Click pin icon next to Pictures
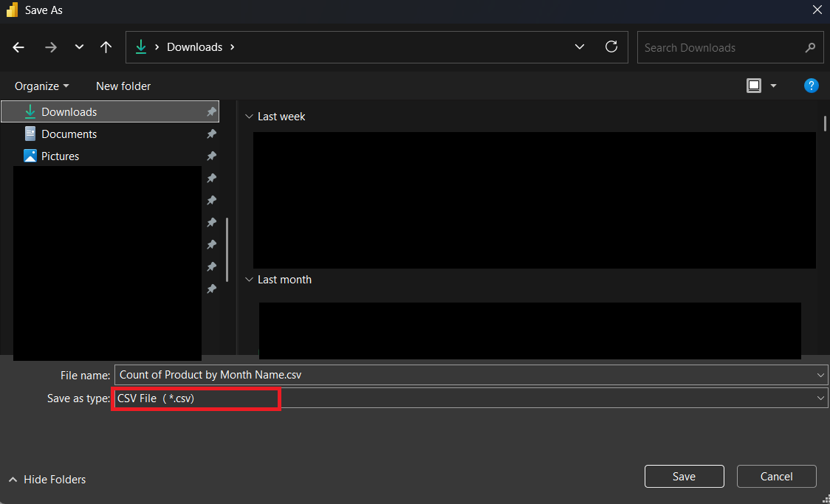The width and height of the screenshot is (830, 504). (211, 156)
